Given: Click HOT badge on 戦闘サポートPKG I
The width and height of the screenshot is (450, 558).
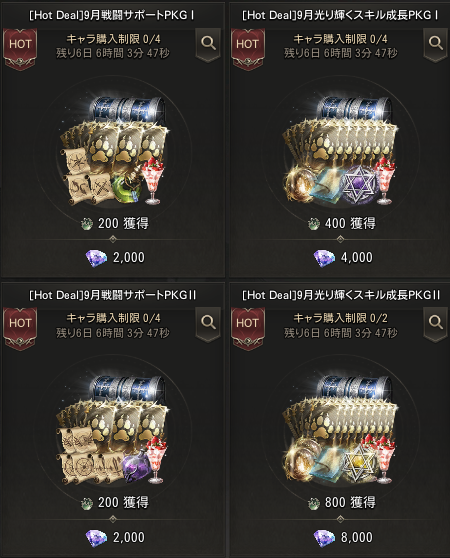Looking at the screenshot, I should 20,47.
